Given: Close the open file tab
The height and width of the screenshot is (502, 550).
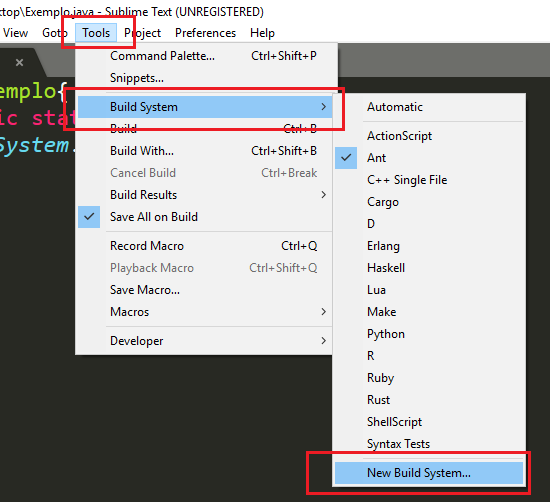Looking at the screenshot, I should 20,63.
